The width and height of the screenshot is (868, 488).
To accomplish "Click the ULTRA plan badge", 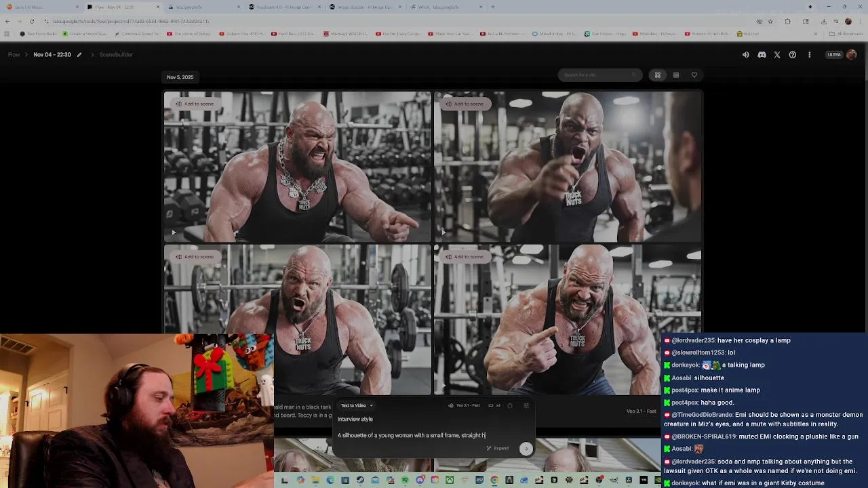I will pos(834,55).
